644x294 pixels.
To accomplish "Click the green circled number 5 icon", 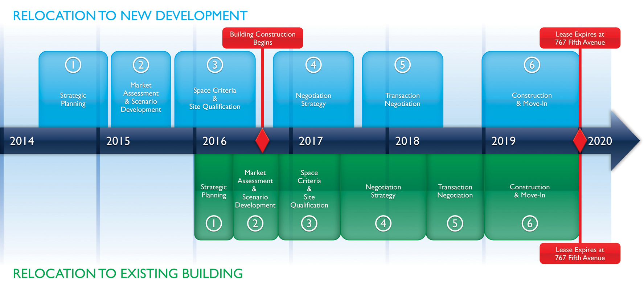I will (455, 223).
